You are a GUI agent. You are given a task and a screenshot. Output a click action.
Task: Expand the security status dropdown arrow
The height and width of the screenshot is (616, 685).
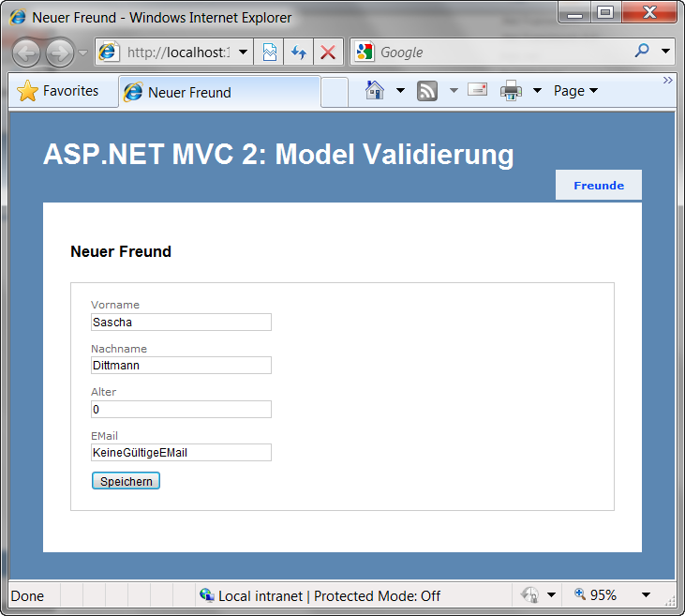551,595
